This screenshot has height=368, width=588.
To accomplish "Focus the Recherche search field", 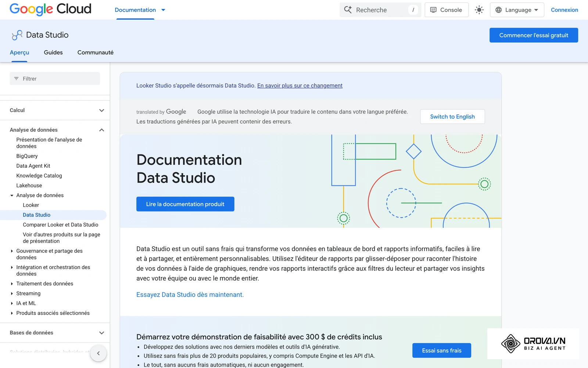I will pos(380,10).
